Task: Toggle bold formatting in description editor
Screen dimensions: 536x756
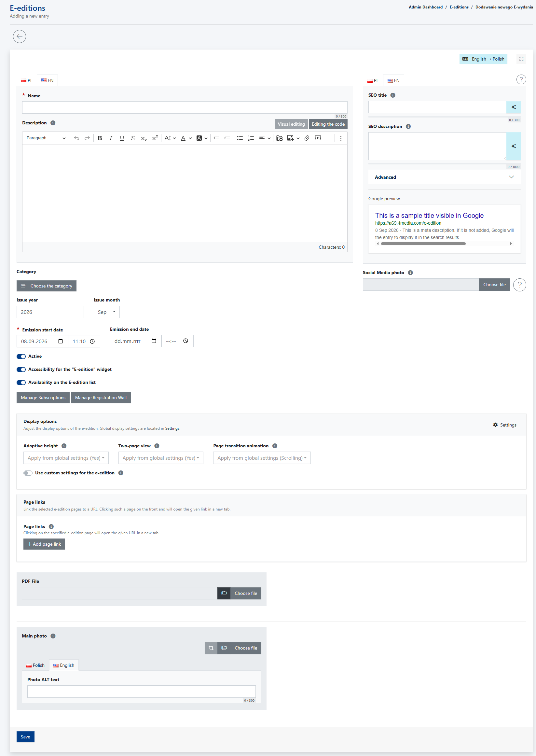Action: 100,138
